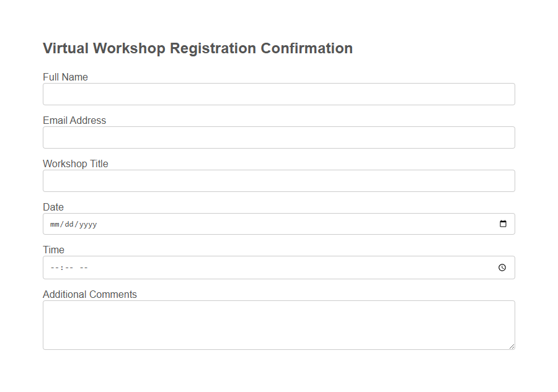
Task: Click the Full Name label
Action: point(65,77)
